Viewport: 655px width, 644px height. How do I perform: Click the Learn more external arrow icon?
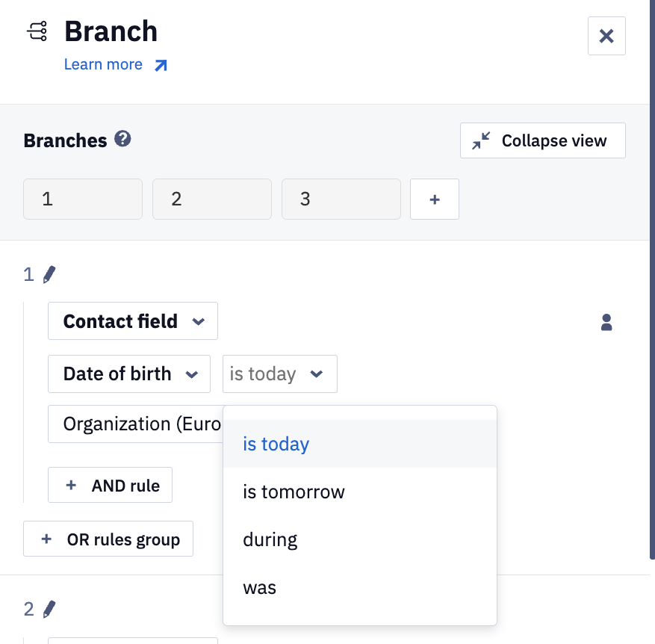click(161, 66)
